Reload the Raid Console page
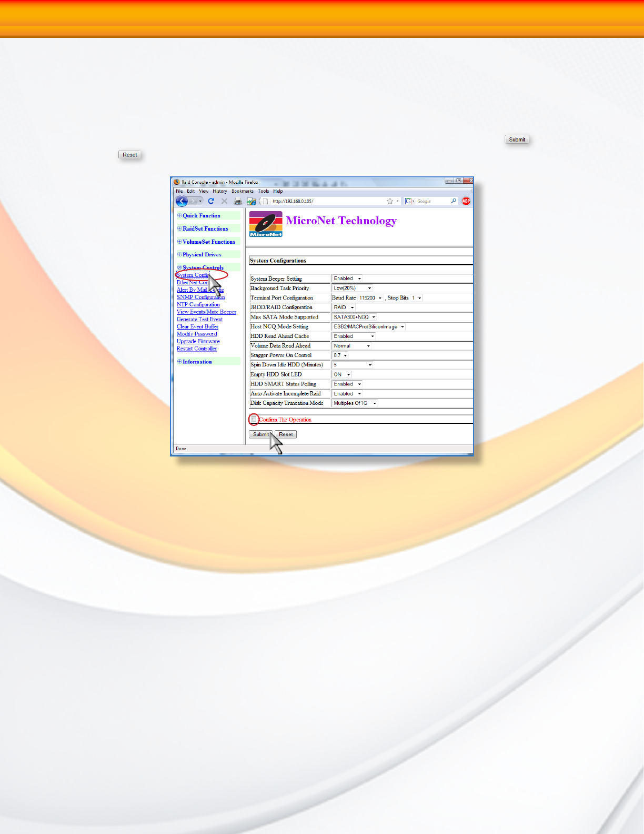This screenshot has height=834, width=644. pos(211,201)
